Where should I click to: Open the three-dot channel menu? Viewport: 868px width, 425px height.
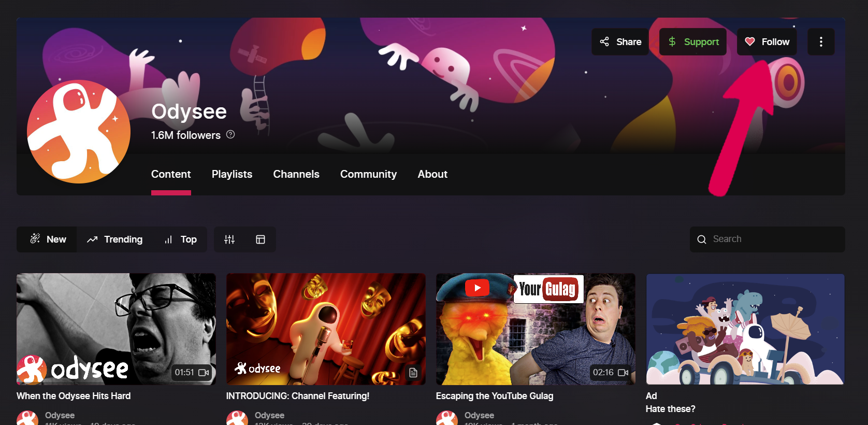click(x=821, y=42)
